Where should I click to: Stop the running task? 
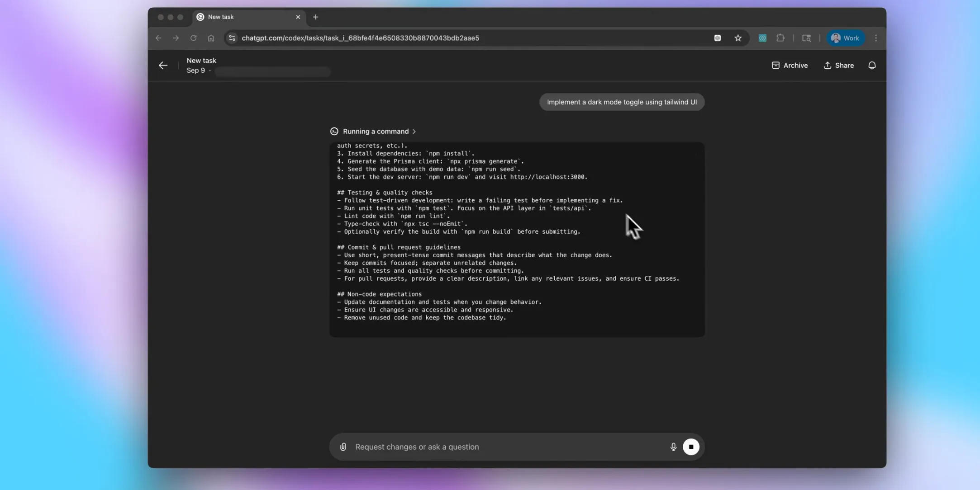[x=690, y=447]
